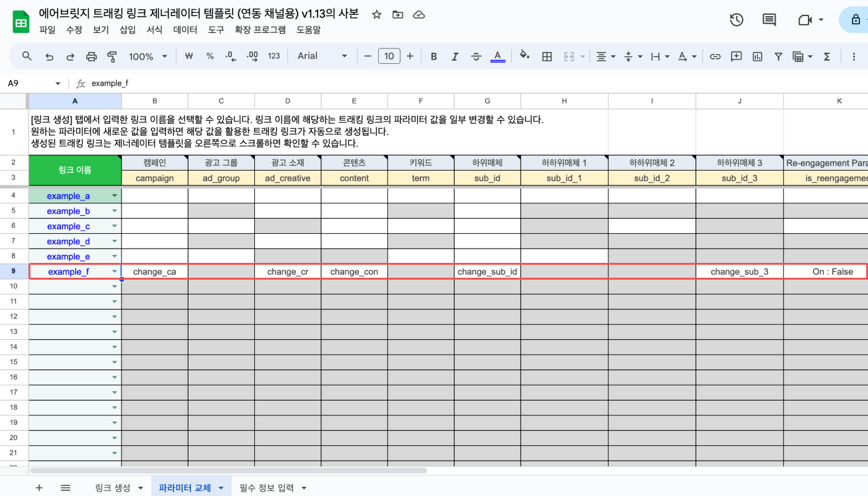Open horizontal align dropdown
The height and width of the screenshot is (496, 868).
pos(605,56)
